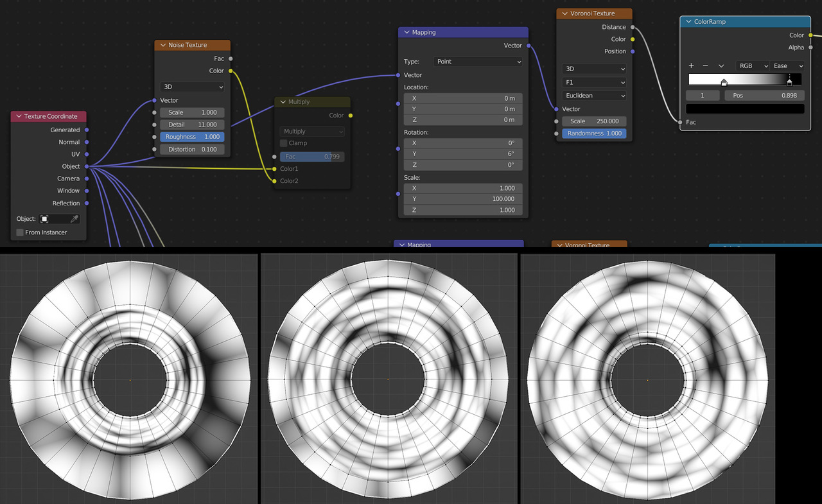Click the ColorRamp black color swatch
822x504 pixels.
745,109
